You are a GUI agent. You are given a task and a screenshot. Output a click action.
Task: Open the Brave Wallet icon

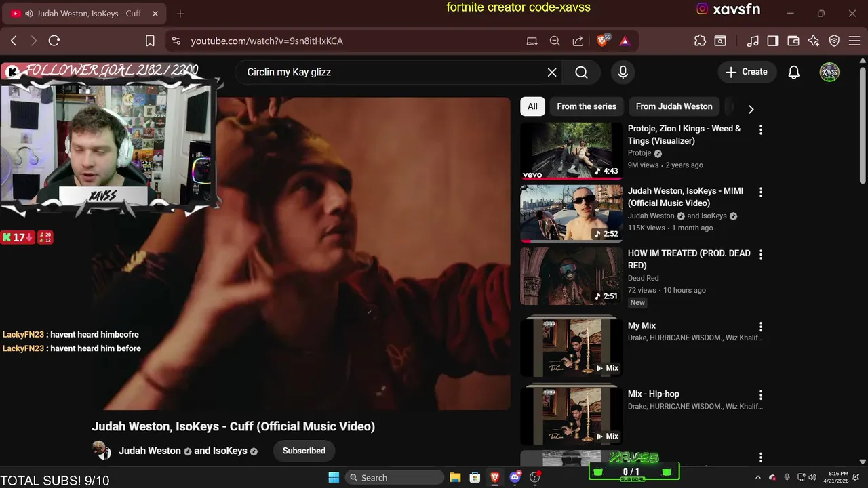793,41
